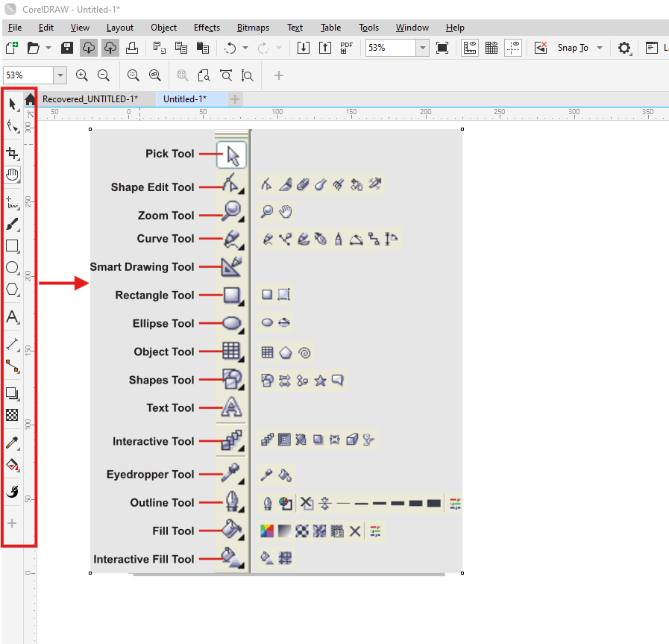Toggle Show Guidelines button
669x644 pixels.
pos(513,48)
